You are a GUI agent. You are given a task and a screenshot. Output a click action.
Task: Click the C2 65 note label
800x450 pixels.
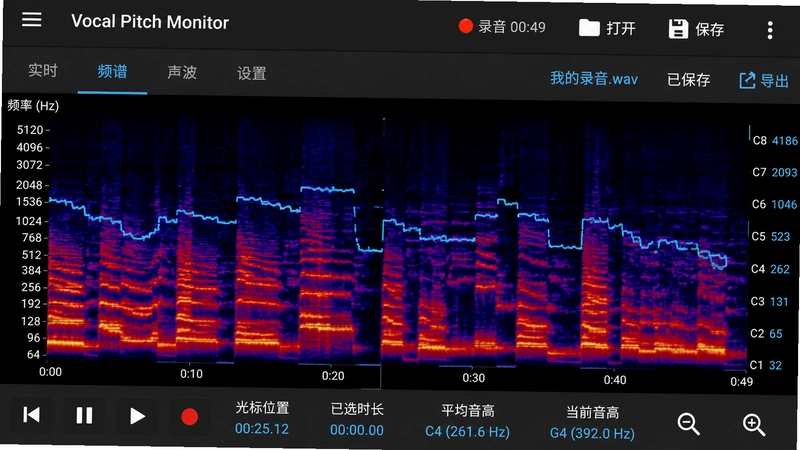click(766, 334)
